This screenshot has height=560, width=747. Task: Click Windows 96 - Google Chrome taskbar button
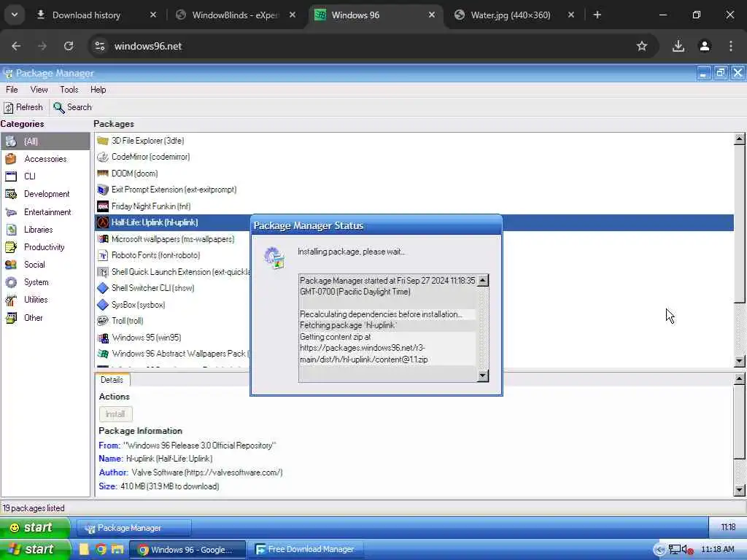click(187, 550)
